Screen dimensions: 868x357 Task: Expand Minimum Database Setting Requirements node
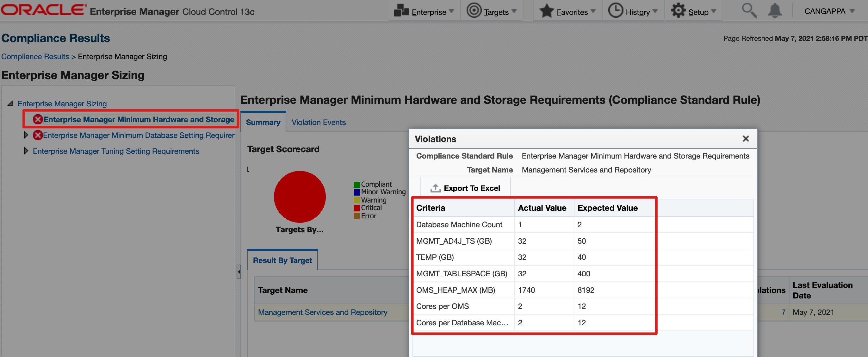(x=26, y=135)
